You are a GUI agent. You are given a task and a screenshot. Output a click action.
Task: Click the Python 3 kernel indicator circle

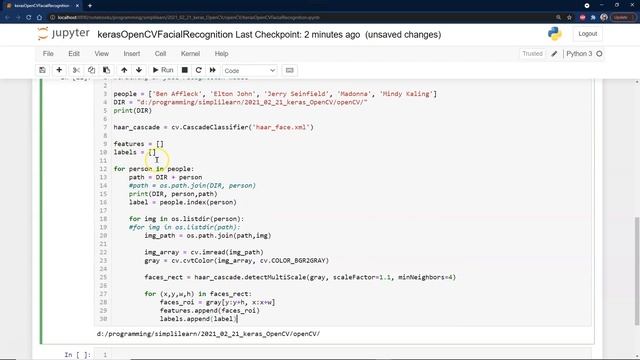tap(599, 53)
